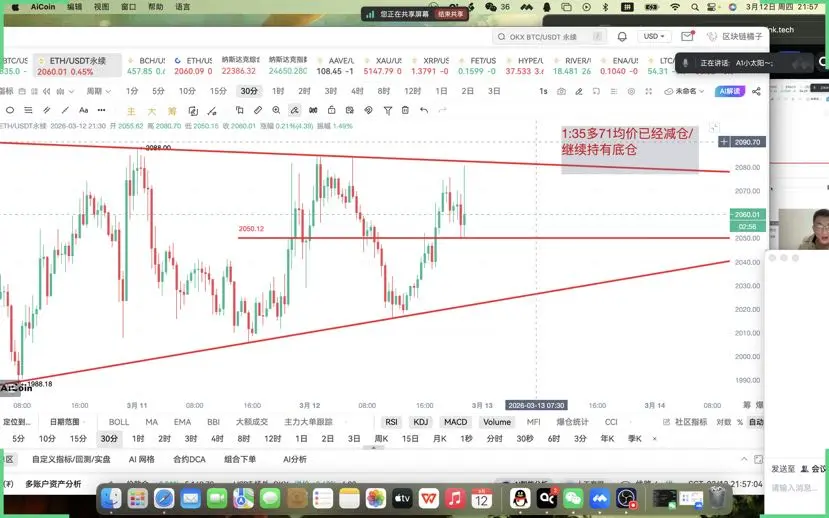This screenshot has height=518, width=829.
Task: Select the ETH/USDT永续 ticker tab
Action: pos(78,66)
